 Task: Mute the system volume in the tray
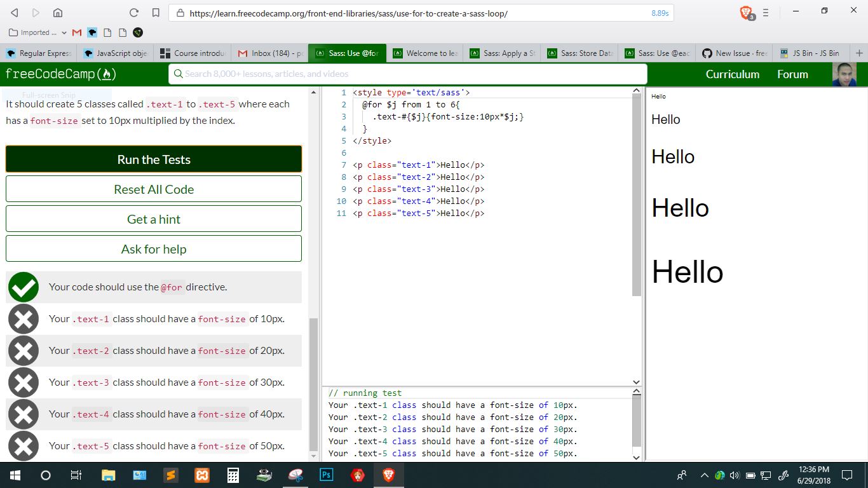click(x=735, y=475)
